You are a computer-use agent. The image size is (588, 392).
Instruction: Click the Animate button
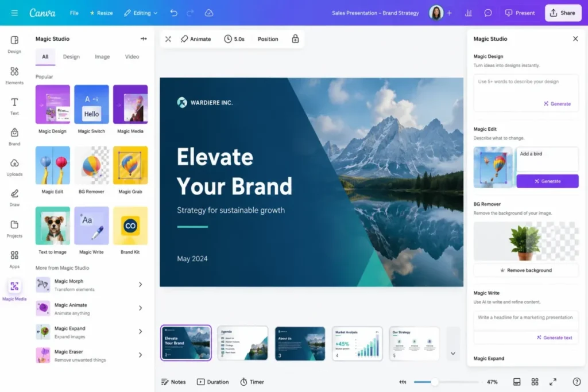pos(196,39)
